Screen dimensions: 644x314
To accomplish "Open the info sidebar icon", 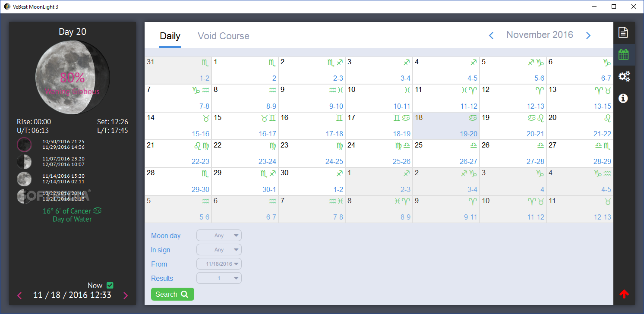I will click(x=623, y=98).
